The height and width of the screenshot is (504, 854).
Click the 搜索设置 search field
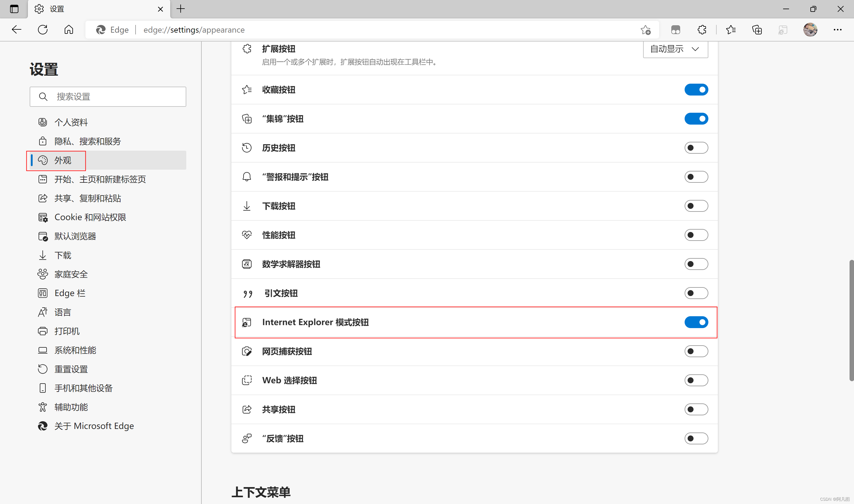108,96
